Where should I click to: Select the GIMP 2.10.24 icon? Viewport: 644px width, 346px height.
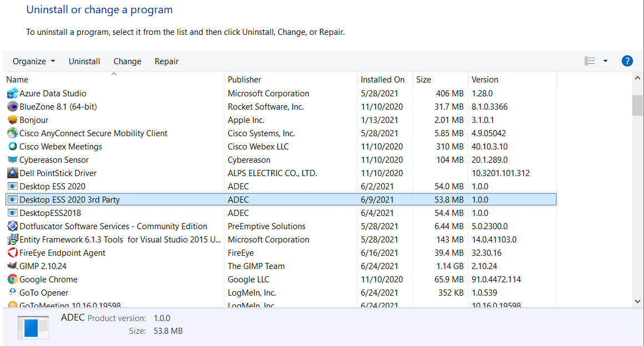point(12,266)
